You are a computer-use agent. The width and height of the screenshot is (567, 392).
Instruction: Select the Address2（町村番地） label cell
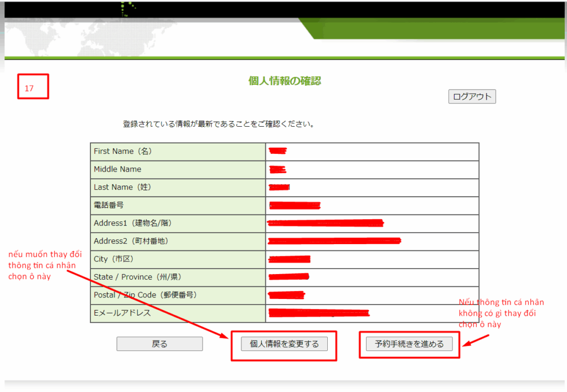(x=178, y=241)
